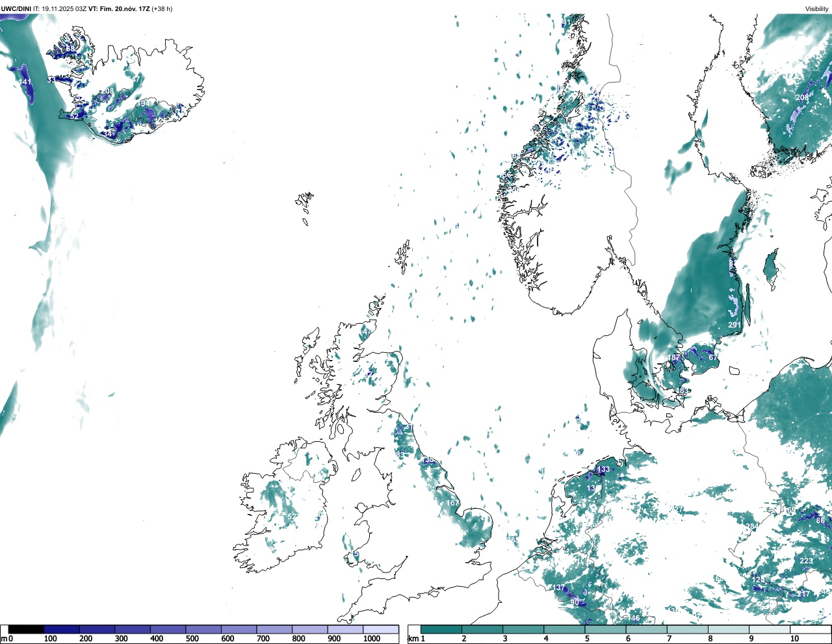Click the 'km' unit label of legend
This screenshot has height=644, width=832.
(412, 639)
